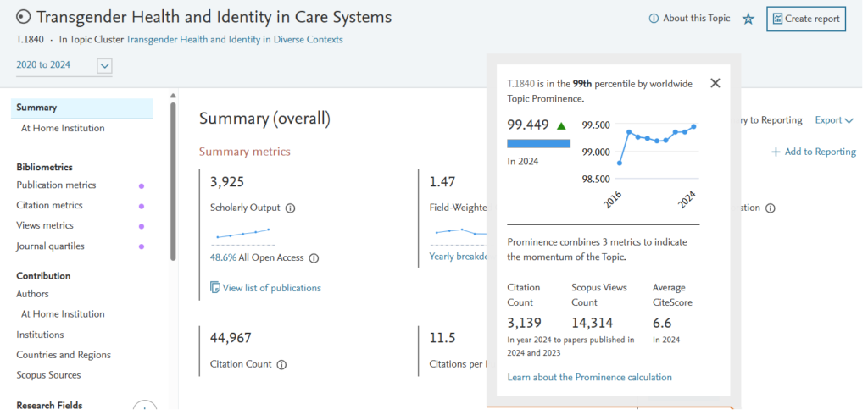
Task: Click info icon next to All Open Access
Action: coord(314,258)
